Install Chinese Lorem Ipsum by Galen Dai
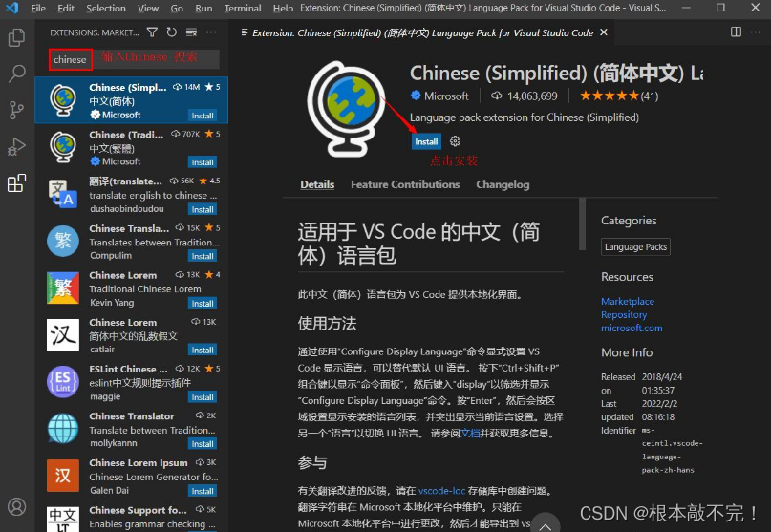 point(203,491)
